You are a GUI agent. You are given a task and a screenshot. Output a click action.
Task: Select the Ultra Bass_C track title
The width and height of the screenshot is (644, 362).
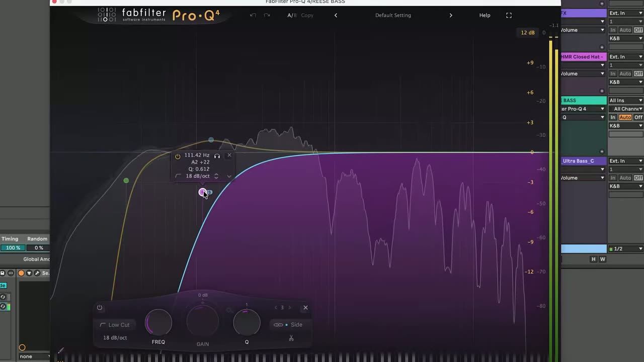pos(584,161)
